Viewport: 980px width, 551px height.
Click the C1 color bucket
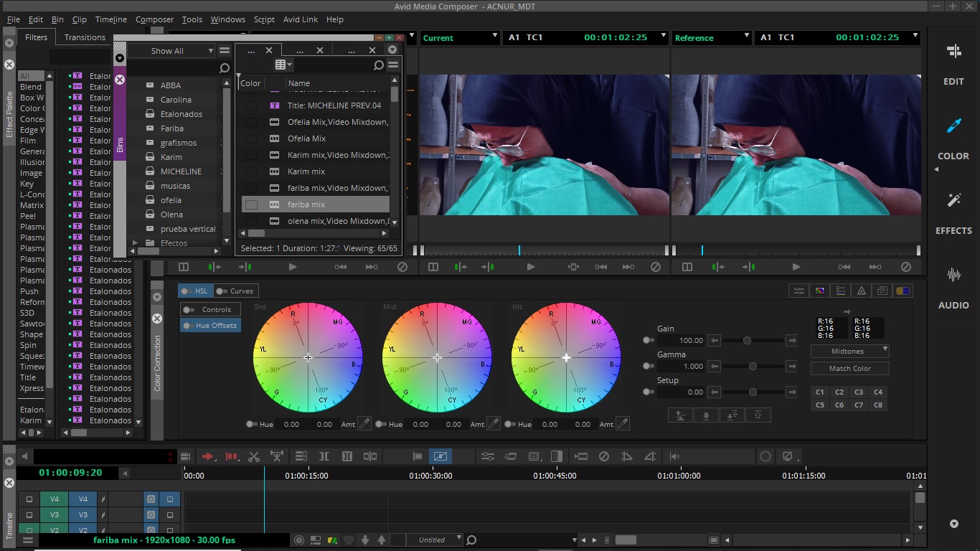820,392
